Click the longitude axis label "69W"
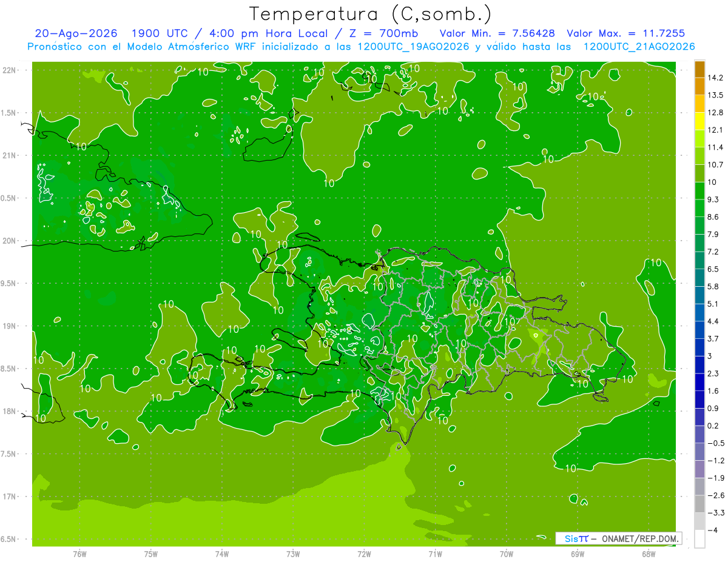Viewport: 728px width, 562px height. (578, 554)
